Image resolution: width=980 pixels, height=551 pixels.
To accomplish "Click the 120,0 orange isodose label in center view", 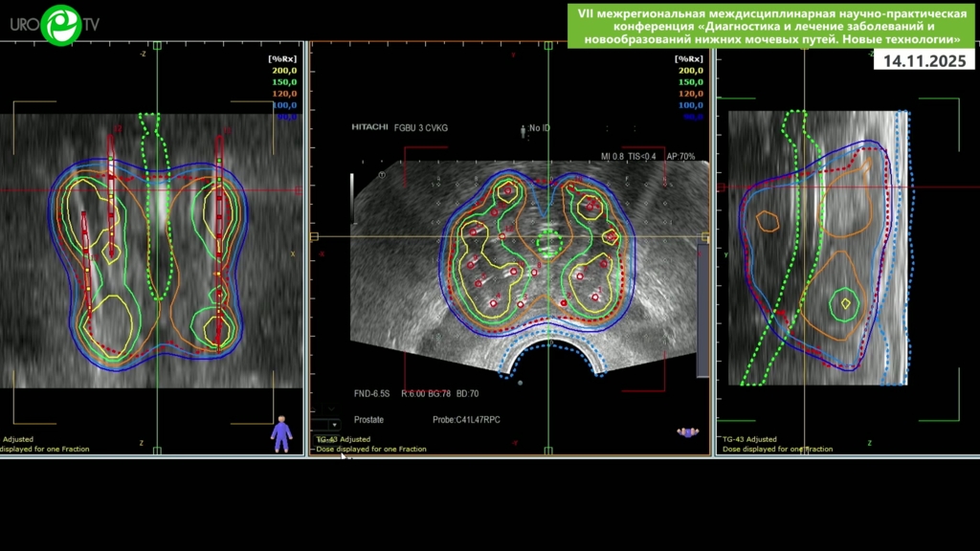I will tap(690, 94).
